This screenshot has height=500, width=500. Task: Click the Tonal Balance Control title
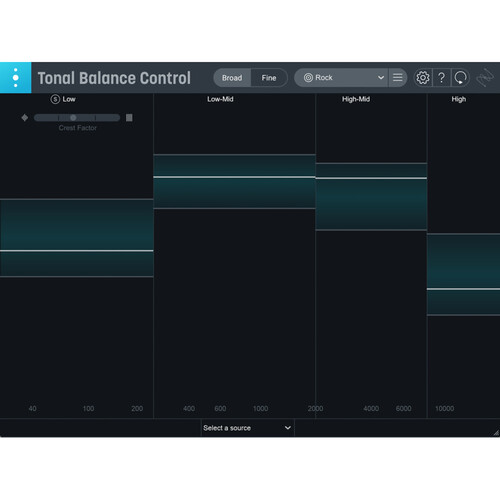[x=114, y=78]
